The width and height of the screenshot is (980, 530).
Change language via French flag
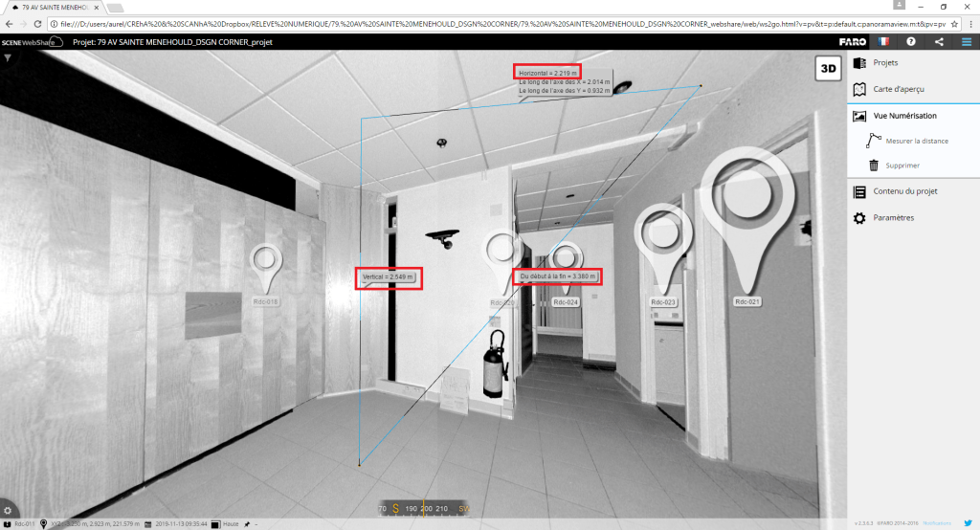pos(883,42)
